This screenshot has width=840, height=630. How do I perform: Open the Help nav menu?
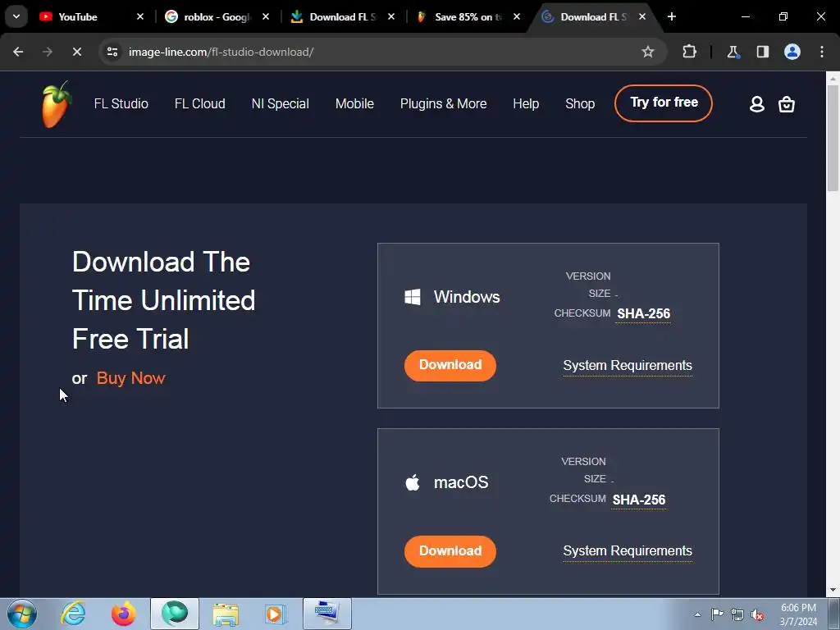tap(526, 103)
